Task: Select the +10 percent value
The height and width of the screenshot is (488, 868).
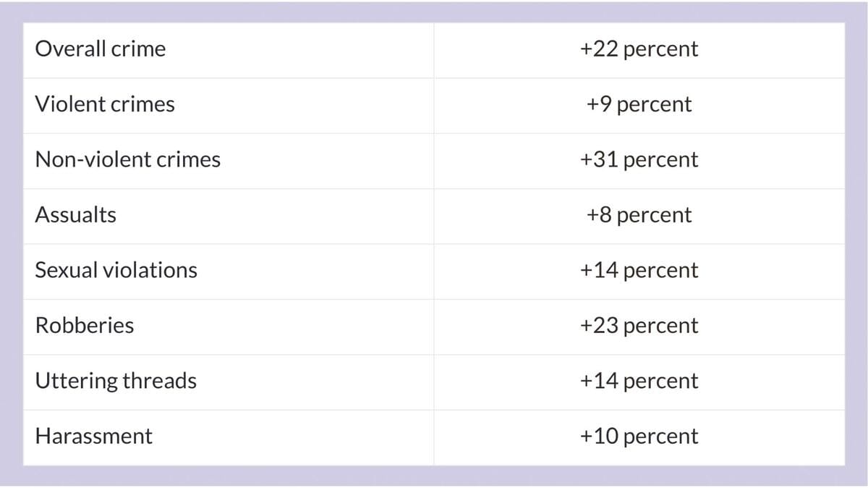Action: tap(639, 436)
